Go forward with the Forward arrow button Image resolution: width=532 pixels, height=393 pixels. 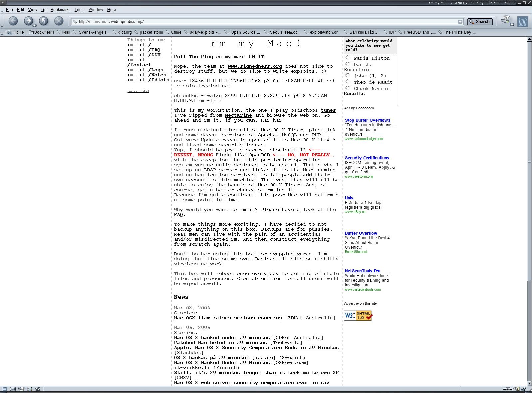29,21
